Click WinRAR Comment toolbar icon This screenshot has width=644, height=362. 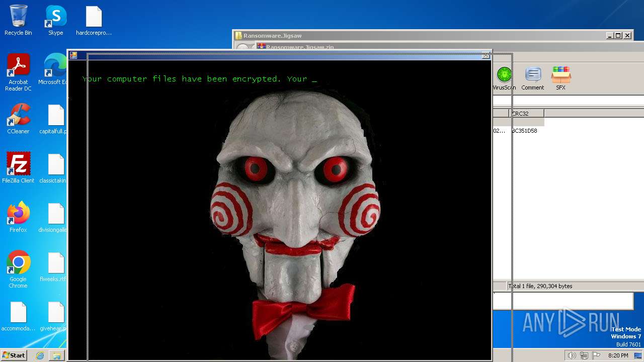click(533, 78)
